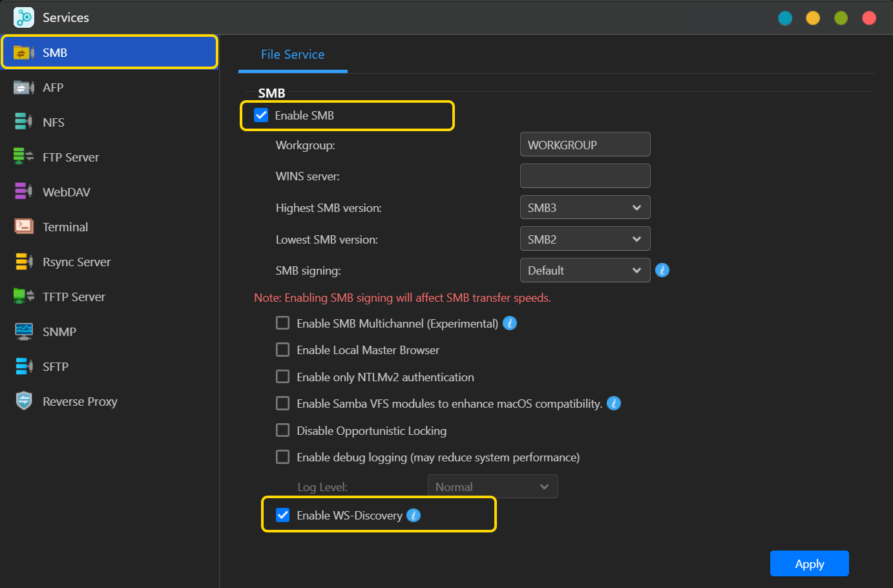This screenshot has width=893, height=588.
Task: Open the Terminal service icon
Action: point(24,227)
